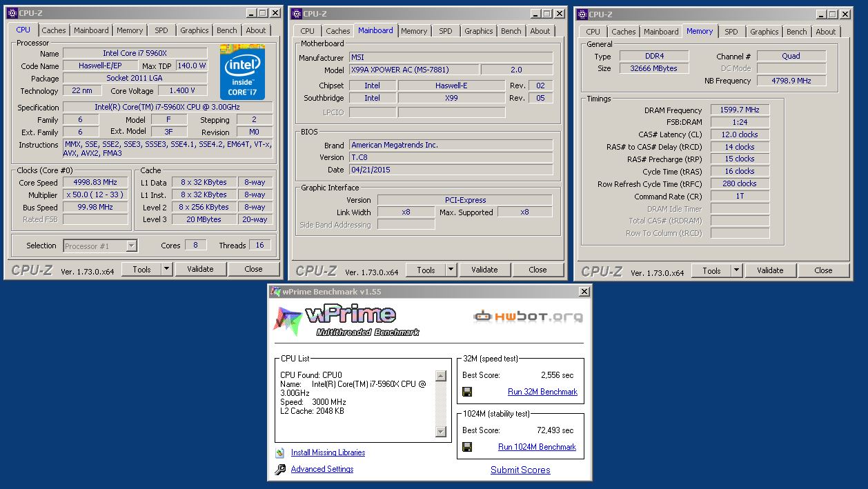Click the Tools button in the left CPU-Z window
868x489 pixels.
(x=141, y=269)
